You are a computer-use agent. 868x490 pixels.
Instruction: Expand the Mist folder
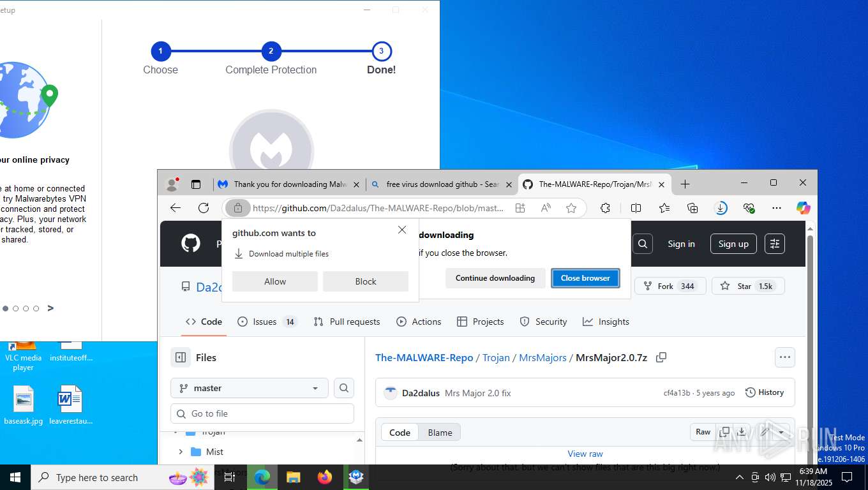click(x=181, y=452)
